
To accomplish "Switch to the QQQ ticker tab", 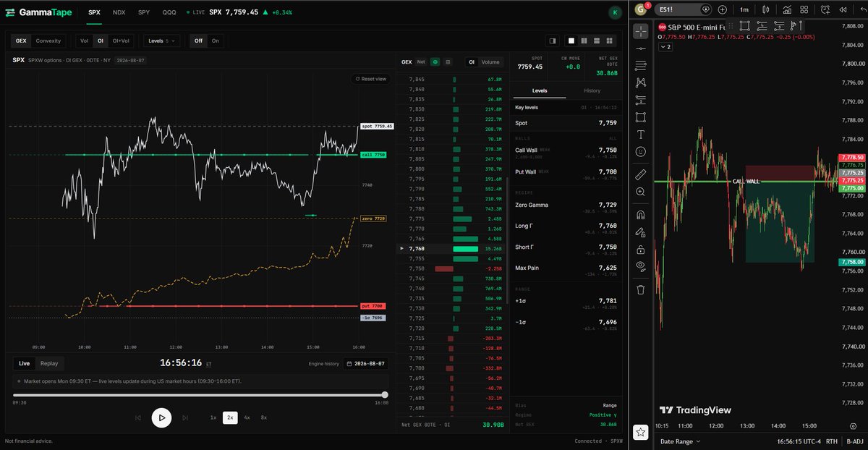I will (169, 12).
